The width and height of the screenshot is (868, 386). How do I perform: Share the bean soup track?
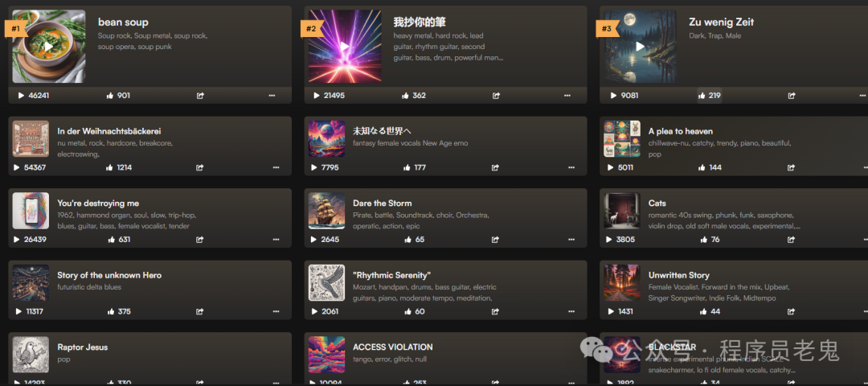tap(200, 95)
